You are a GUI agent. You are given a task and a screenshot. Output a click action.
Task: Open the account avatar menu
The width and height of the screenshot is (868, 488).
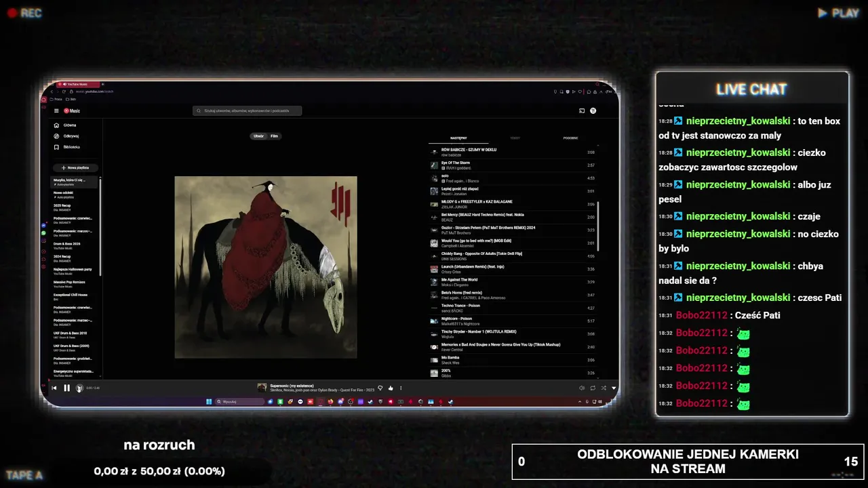pos(593,110)
